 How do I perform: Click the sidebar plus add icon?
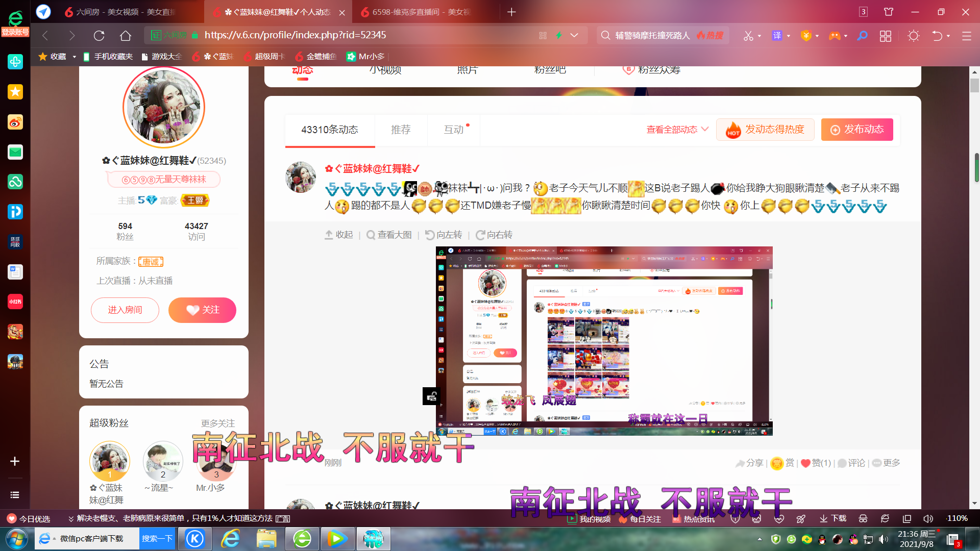(x=15, y=461)
